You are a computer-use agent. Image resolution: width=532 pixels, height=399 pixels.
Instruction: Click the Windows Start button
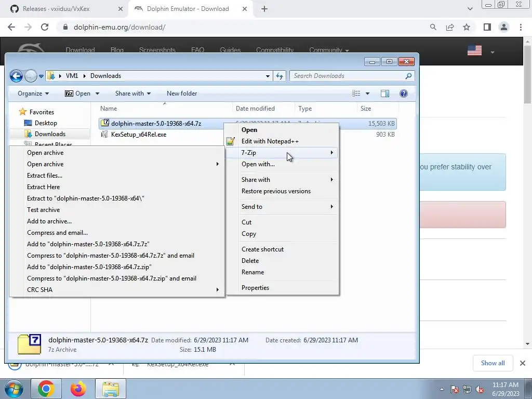[14, 389]
